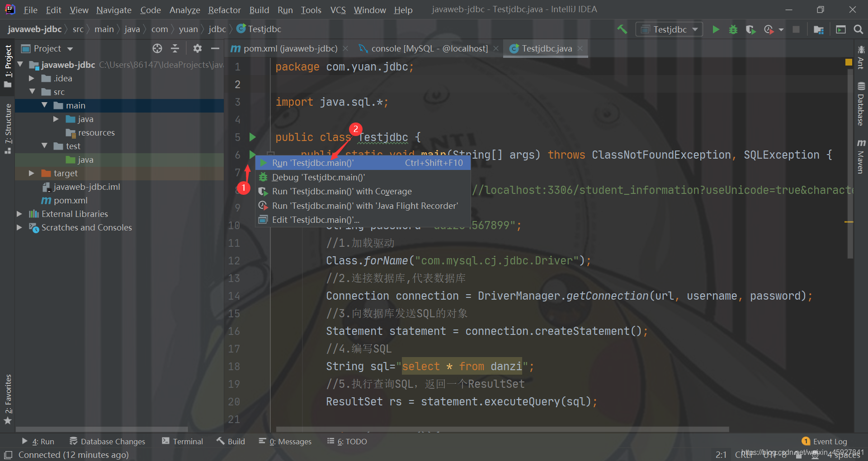
Task: Expand External Libraries
Action: click(x=19, y=214)
